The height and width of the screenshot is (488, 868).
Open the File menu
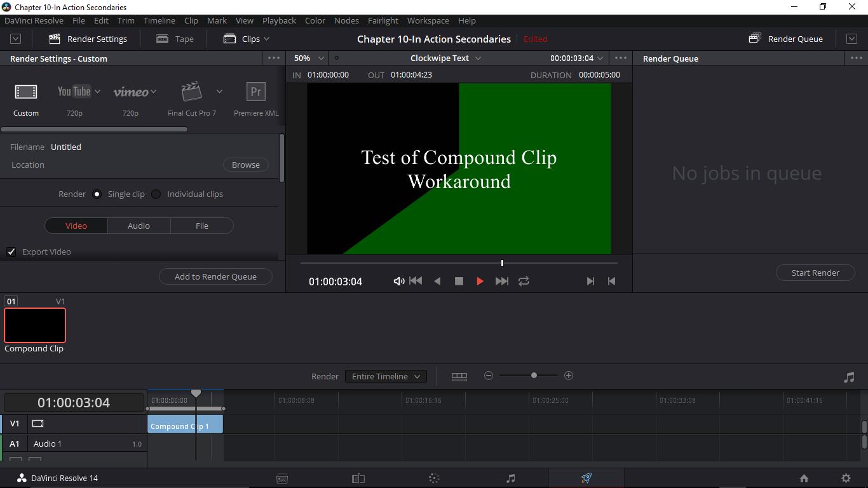tap(78, 20)
